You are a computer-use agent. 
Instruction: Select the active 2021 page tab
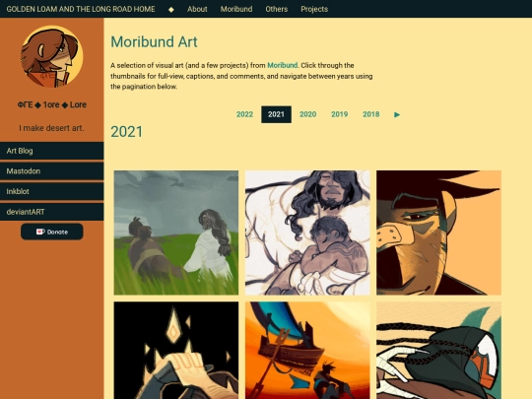pyautogui.click(x=276, y=114)
